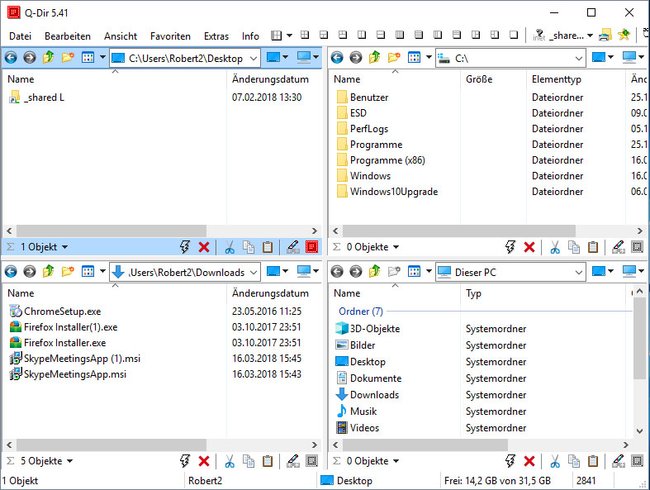The height and width of the screenshot is (490, 650).
Task: Open the 1 Objekt dropdown in Desktop pane
Action: coord(65,247)
